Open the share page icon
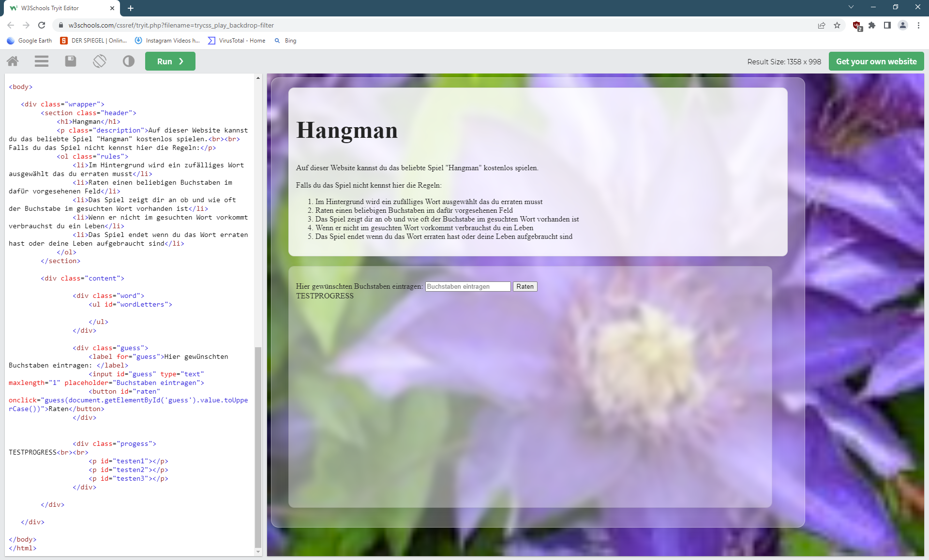Viewport: 929px width, 560px height. (x=822, y=25)
